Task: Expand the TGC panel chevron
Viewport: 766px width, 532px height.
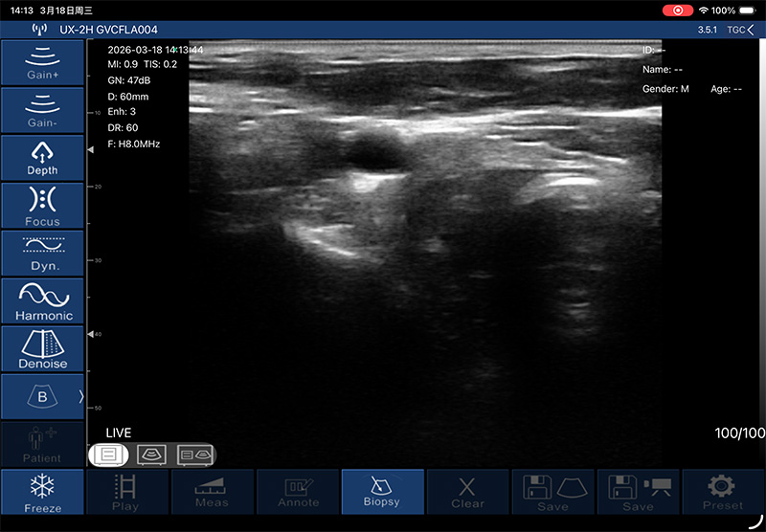Action: (750, 30)
